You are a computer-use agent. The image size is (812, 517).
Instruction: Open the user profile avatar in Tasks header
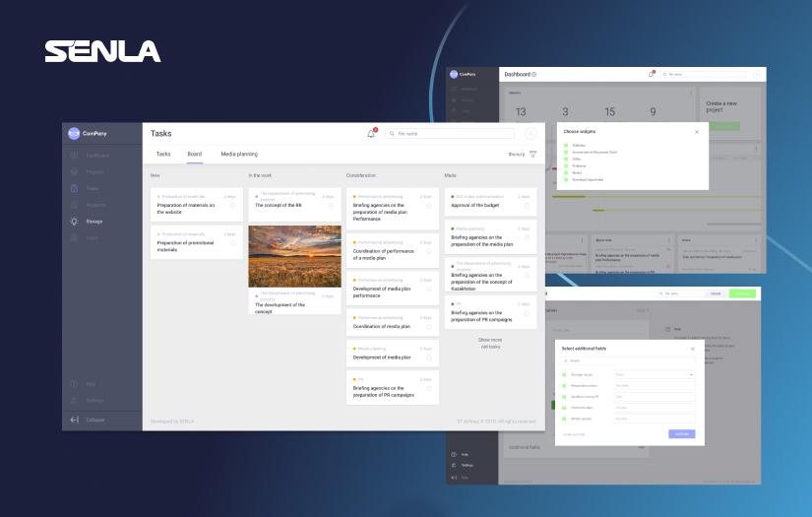pyautogui.click(x=531, y=134)
